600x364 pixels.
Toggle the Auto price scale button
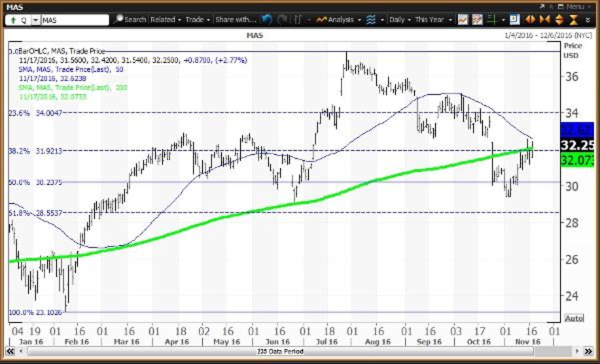[573, 318]
